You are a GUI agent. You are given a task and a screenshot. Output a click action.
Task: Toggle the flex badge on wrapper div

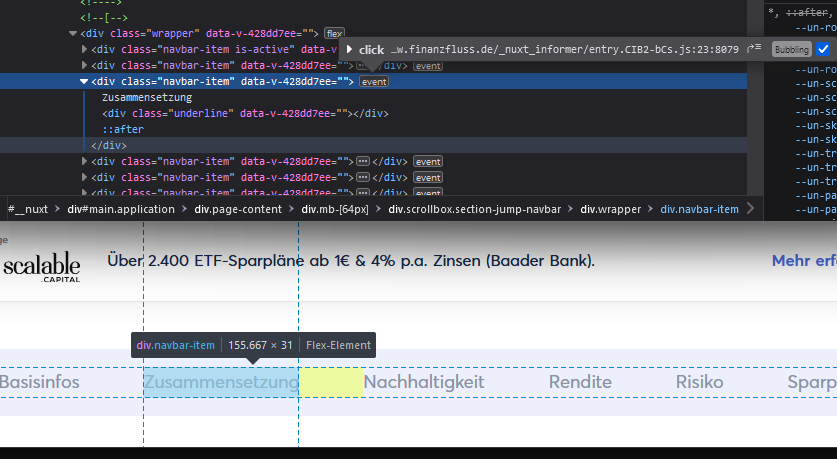[334, 34]
